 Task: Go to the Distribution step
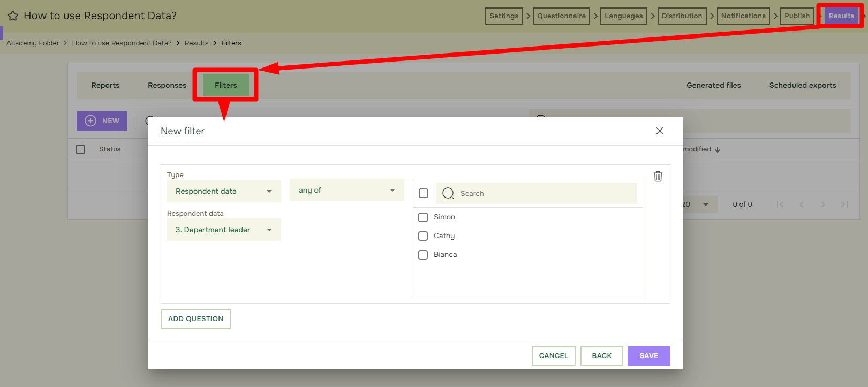coord(682,16)
